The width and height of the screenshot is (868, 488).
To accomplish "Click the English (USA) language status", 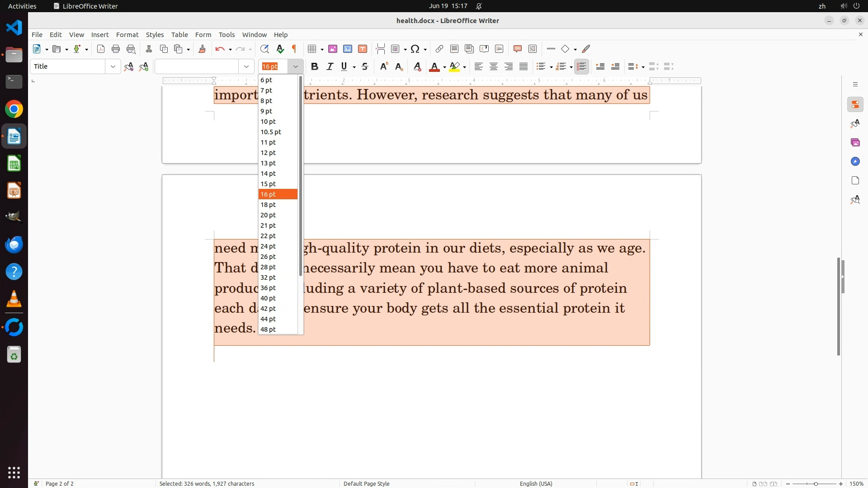I will 536,483.
